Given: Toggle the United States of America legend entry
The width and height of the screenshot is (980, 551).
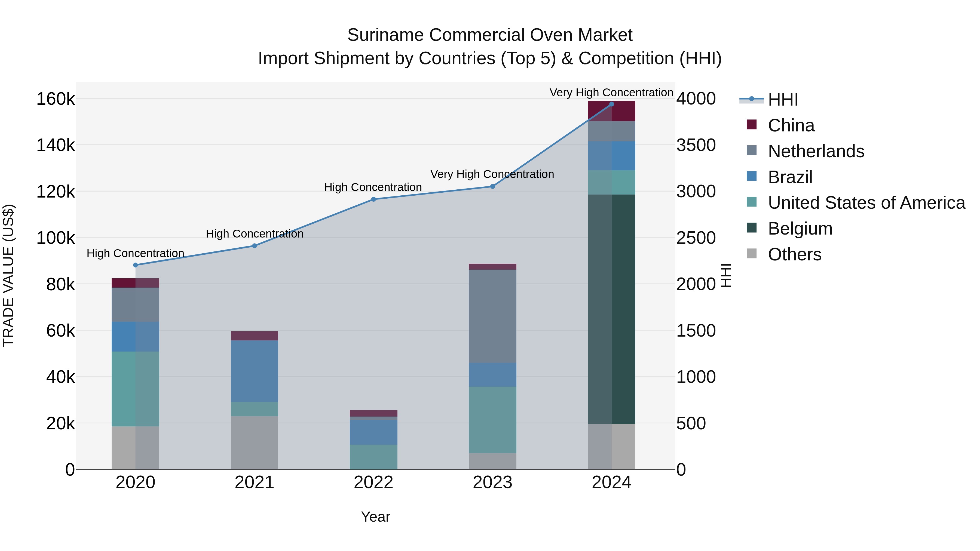Looking at the screenshot, I should coord(856,203).
